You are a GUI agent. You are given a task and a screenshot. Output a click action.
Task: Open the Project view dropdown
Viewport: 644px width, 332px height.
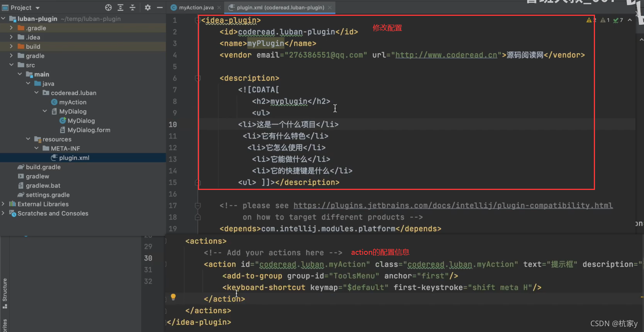click(x=37, y=8)
